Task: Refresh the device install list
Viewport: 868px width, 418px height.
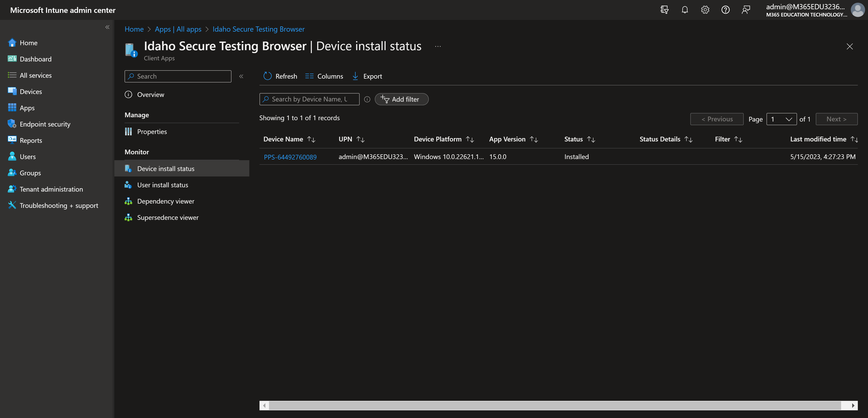Action: point(280,76)
